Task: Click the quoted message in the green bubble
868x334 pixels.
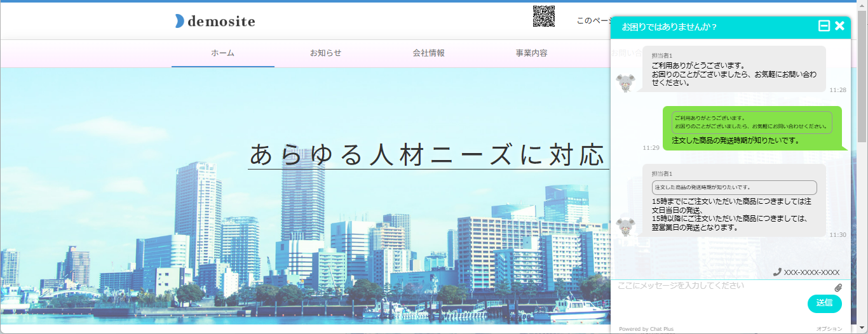Action: [752, 123]
